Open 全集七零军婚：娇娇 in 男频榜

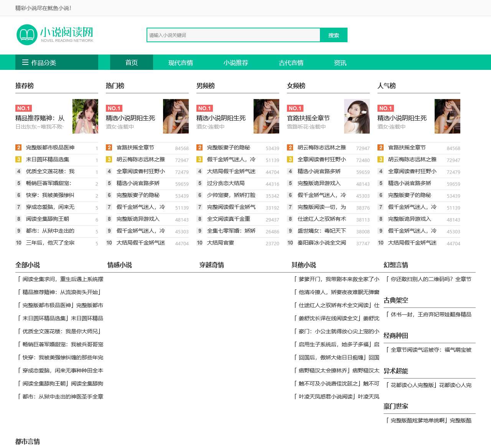231,231
